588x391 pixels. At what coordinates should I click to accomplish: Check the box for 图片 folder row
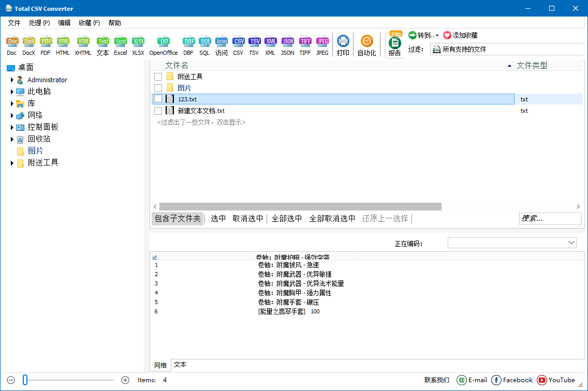pyautogui.click(x=158, y=88)
